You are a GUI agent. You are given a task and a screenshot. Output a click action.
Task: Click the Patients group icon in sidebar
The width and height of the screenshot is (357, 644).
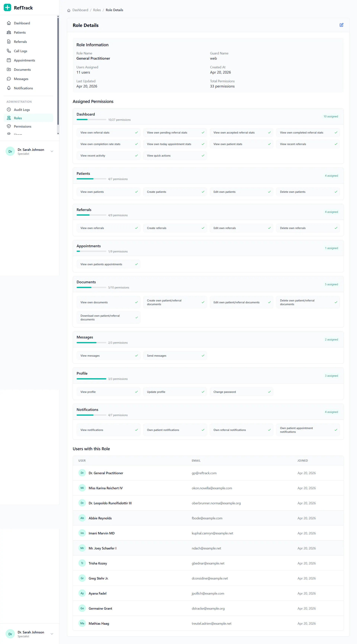click(x=9, y=32)
